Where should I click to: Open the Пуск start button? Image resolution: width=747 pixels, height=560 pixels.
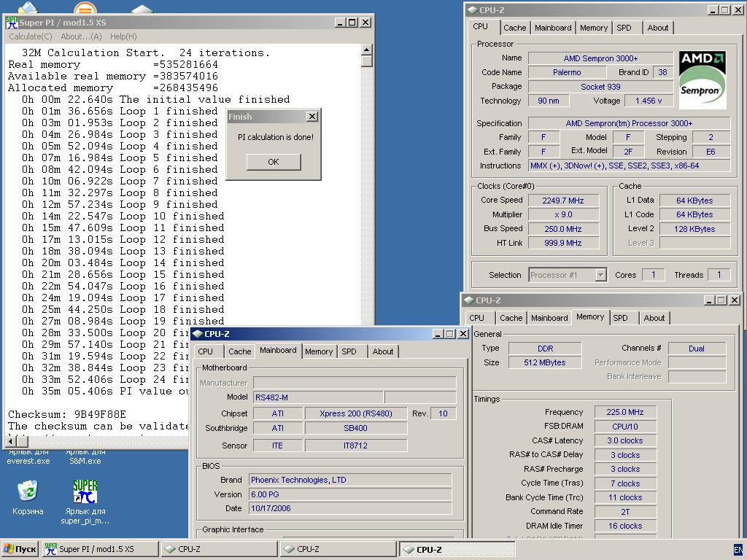point(20,549)
